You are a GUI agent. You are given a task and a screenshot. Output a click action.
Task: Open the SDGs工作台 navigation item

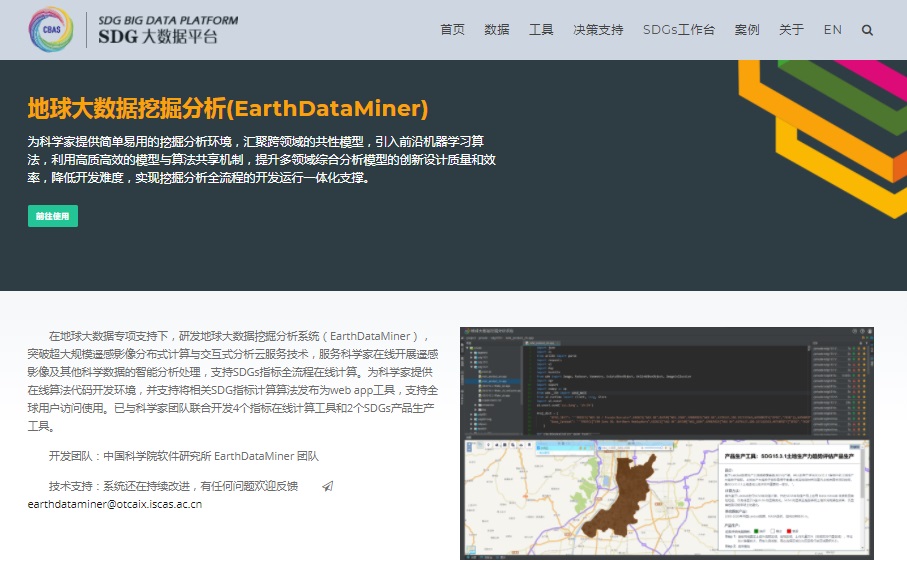pyautogui.click(x=679, y=30)
